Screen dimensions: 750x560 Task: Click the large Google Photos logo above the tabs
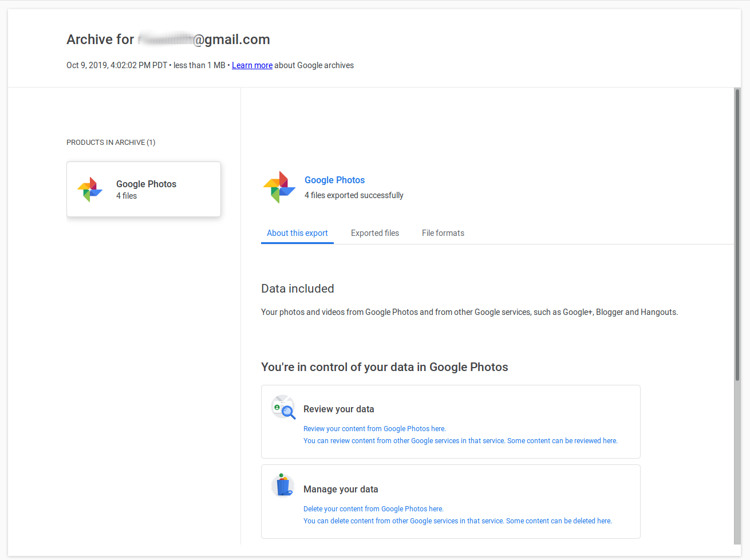279,187
